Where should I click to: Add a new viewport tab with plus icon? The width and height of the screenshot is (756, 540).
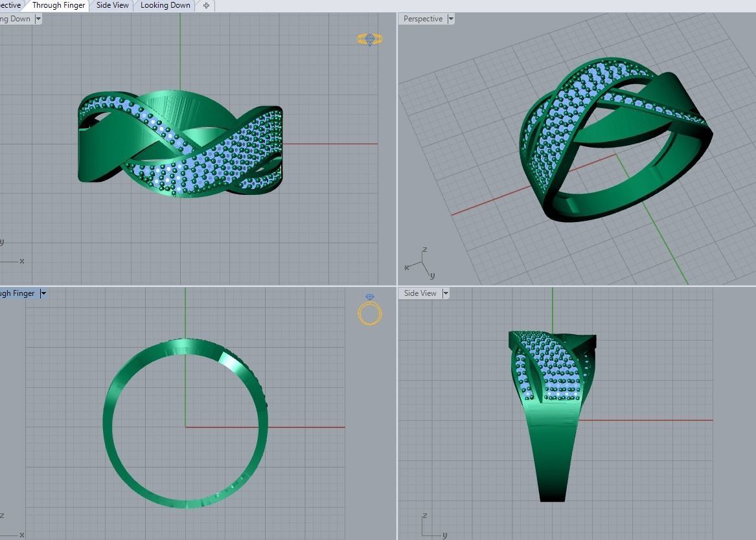(x=206, y=6)
